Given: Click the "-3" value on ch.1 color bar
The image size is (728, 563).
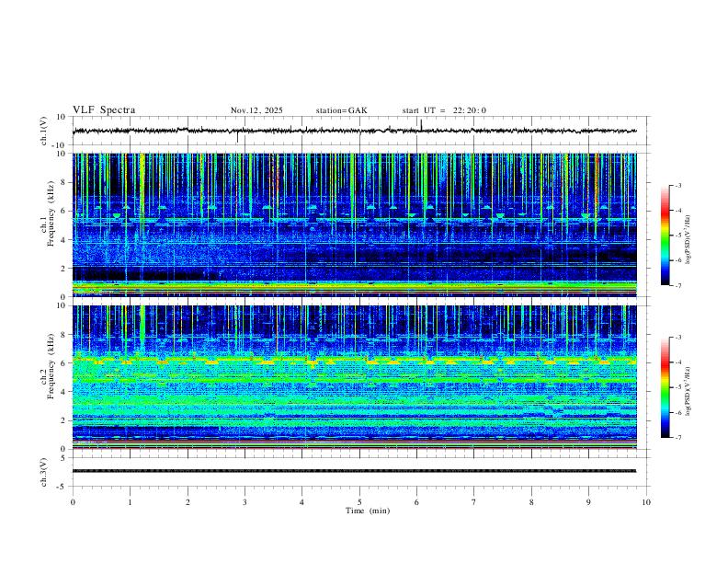Looking at the screenshot, I should click(677, 185).
